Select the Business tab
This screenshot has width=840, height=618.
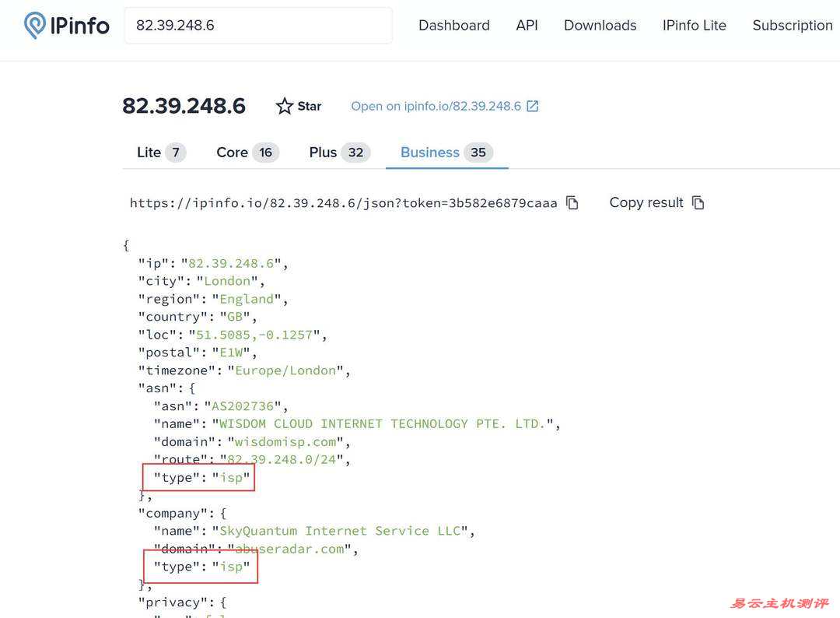click(446, 153)
